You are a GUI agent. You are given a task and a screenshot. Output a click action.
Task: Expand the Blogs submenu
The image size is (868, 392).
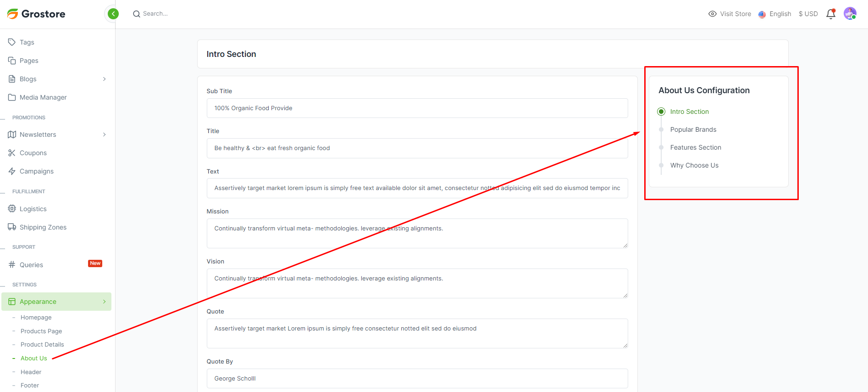coord(104,79)
